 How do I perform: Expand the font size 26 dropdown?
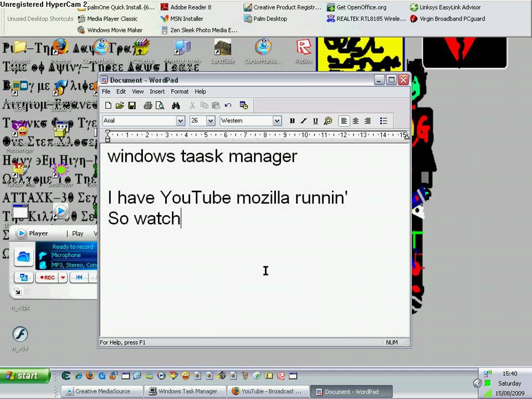click(211, 121)
